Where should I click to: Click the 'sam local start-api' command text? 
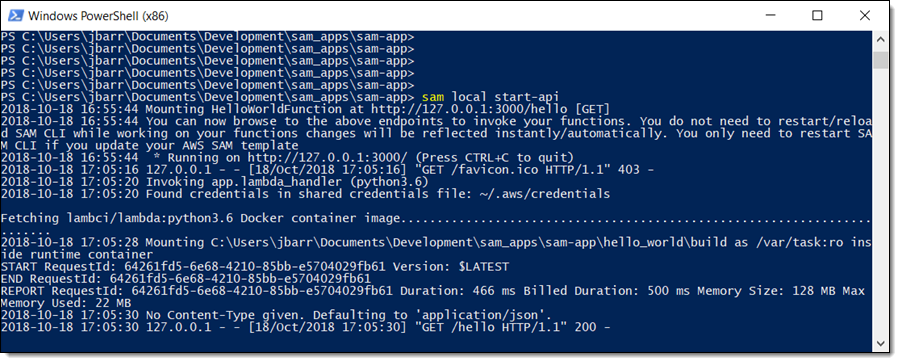click(x=490, y=96)
